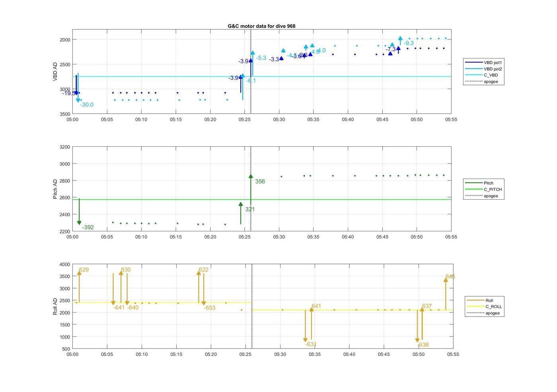Select the 321 pitch arrow label
This screenshot has width=557, height=392.
click(250, 210)
